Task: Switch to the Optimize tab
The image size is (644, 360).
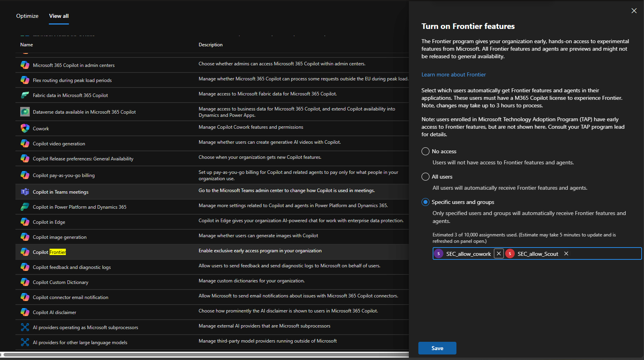Action: [27, 16]
